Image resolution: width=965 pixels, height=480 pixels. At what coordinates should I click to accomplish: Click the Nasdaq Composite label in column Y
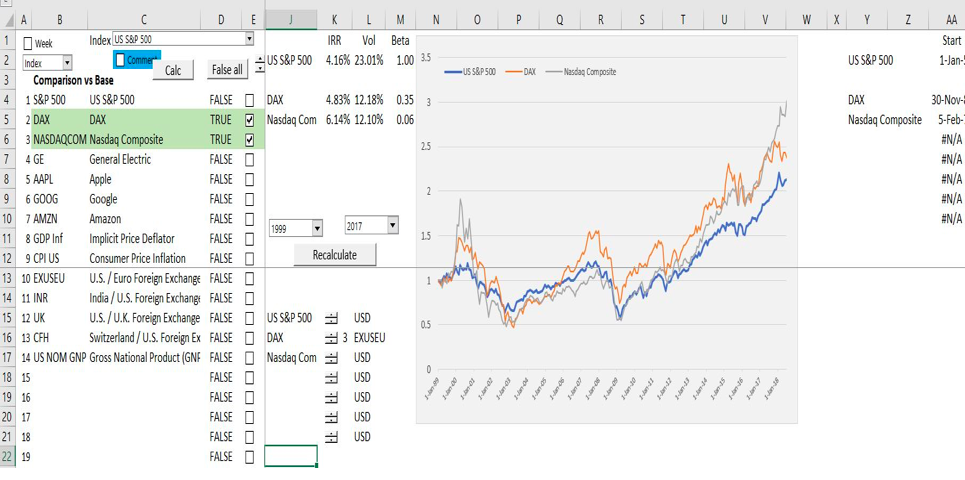click(885, 120)
